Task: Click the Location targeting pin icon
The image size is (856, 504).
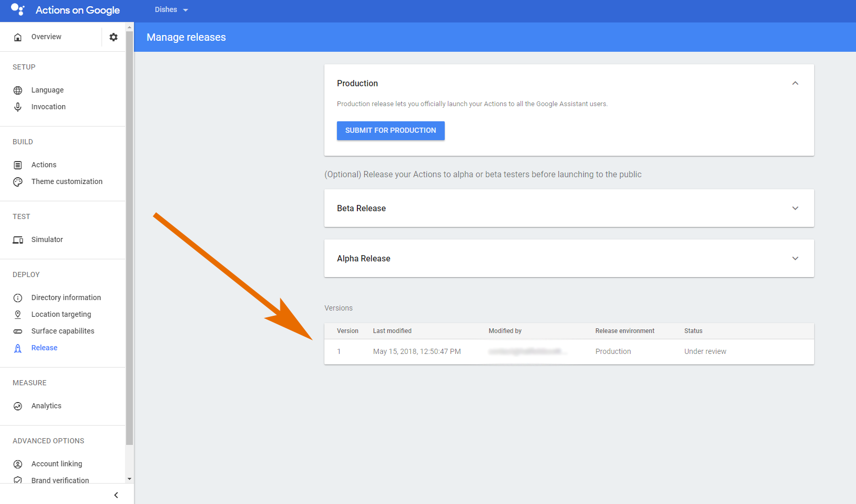Action: click(18, 315)
